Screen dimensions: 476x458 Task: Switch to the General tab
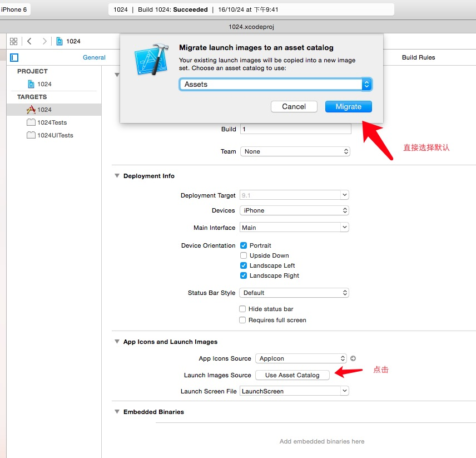point(94,57)
